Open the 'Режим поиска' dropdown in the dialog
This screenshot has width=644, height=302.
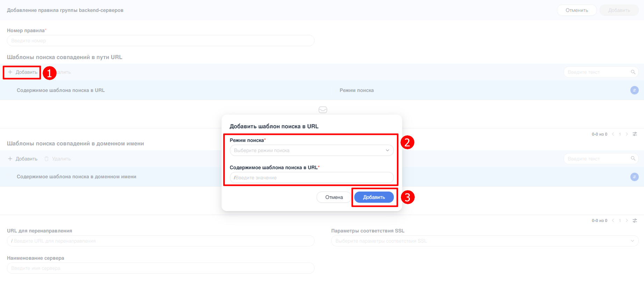[x=311, y=150]
